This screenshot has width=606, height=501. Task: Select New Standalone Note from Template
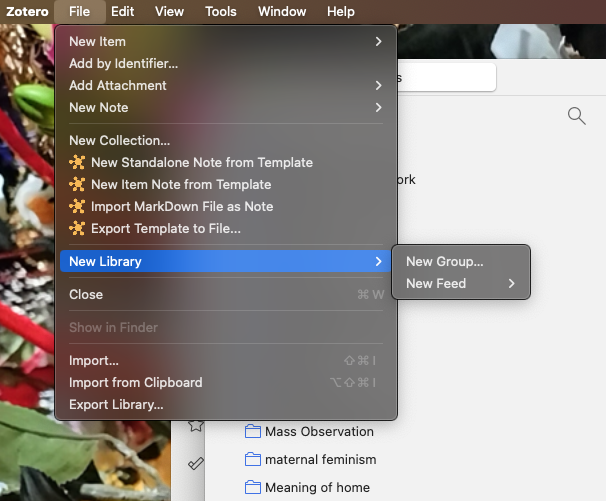click(x=225, y=162)
